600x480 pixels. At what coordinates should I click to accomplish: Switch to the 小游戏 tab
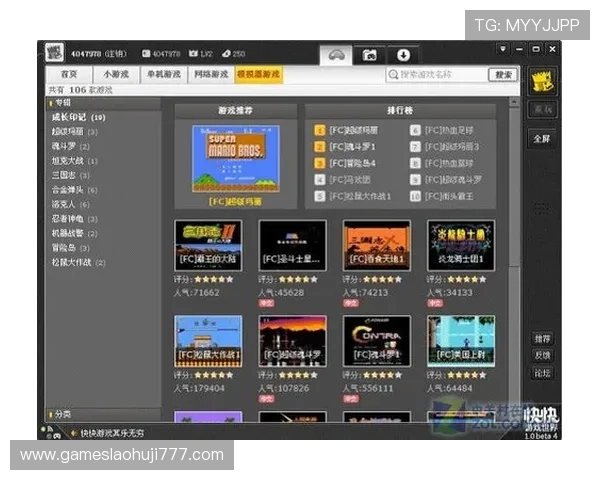[x=116, y=74]
